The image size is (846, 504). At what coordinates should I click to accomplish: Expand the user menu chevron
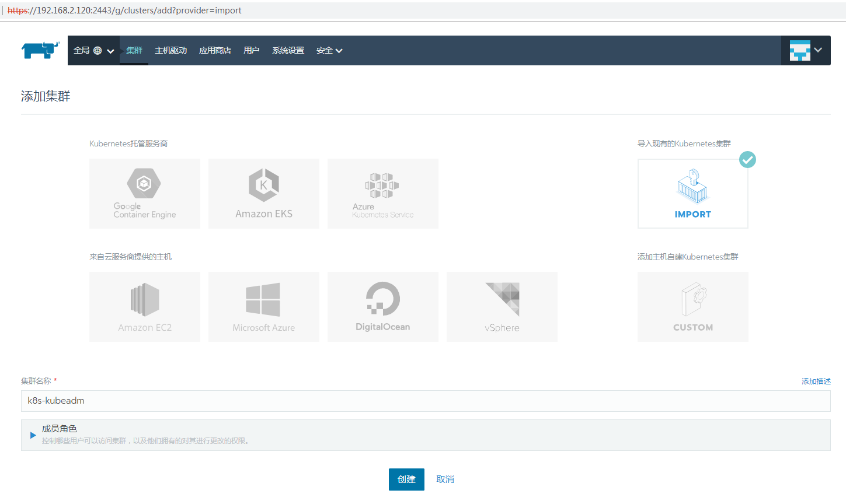818,50
